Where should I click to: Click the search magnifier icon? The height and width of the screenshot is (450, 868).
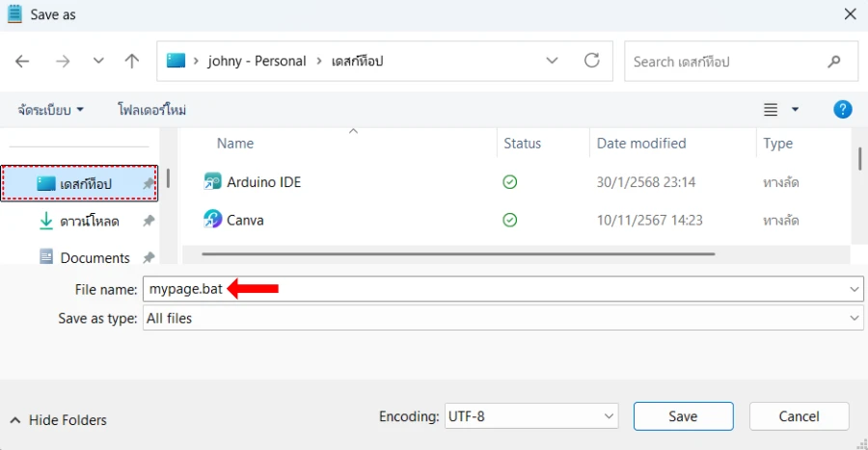point(834,62)
